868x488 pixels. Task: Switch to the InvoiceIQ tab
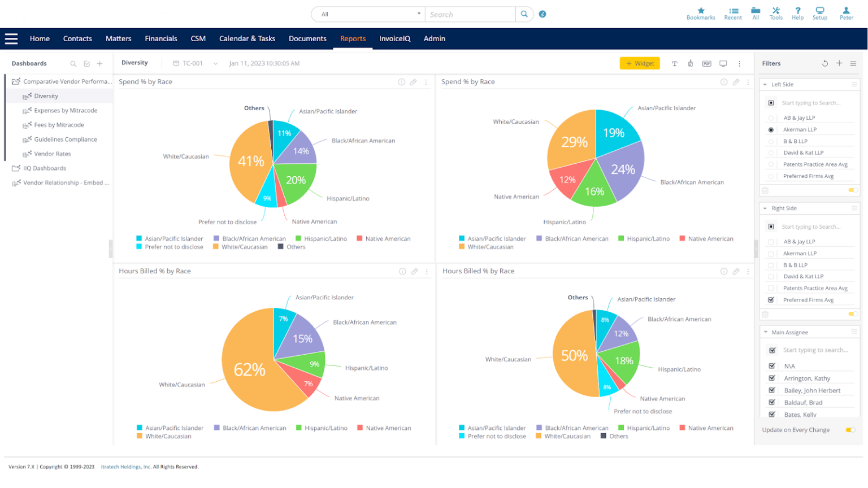(x=394, y=39)
